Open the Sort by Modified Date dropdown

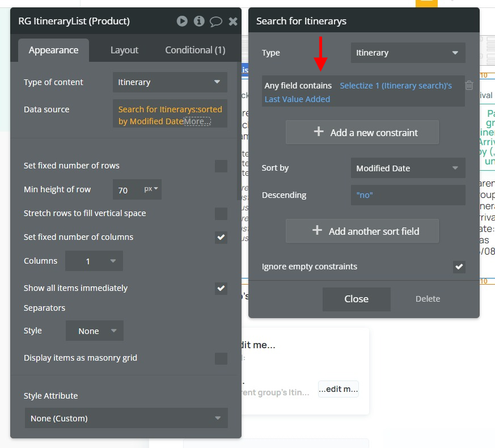[408, 168]
